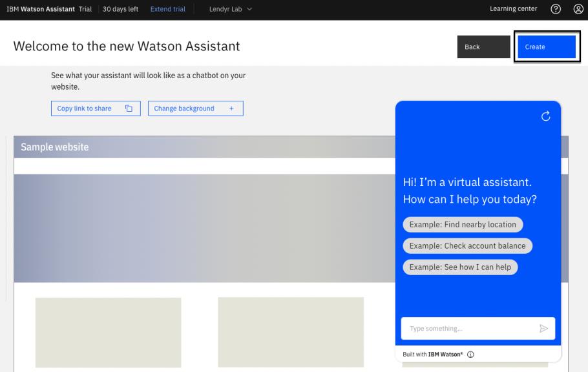Select Example: Find nearby location suggestion
This screenshot has width=588, height=372.
click(463, 225)
